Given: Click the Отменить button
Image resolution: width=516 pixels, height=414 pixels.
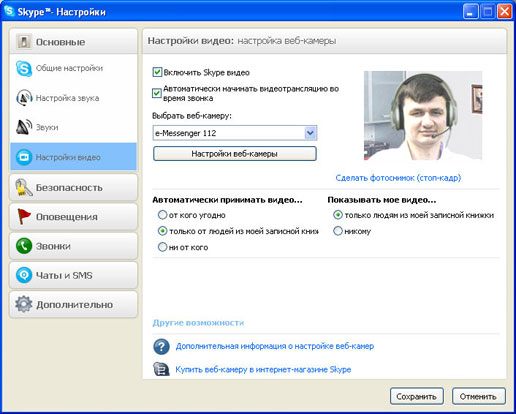Looking at the screenshot, I should coord(479,396).
